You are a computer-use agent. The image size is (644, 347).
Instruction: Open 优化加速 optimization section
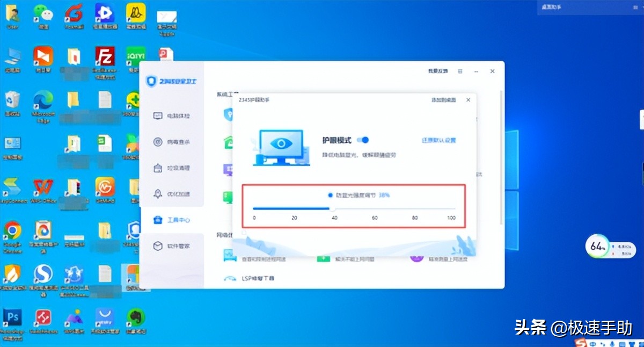(x=172, y=193)
